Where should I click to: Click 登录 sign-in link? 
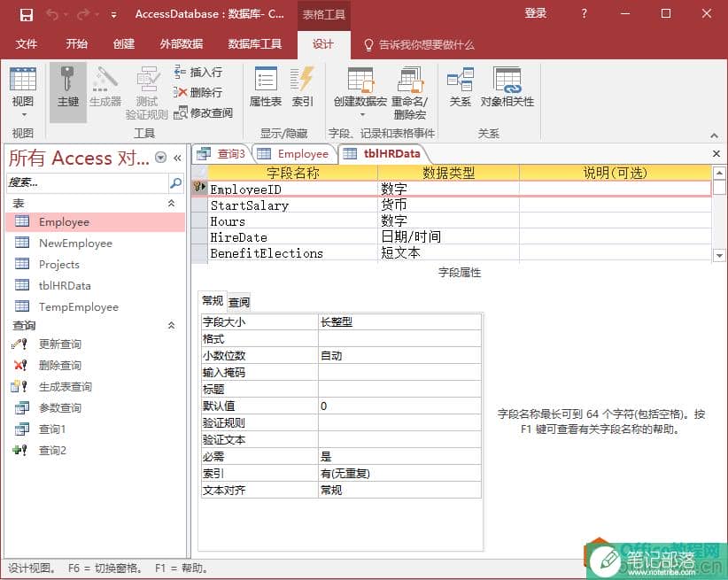[x=535, y=13]
